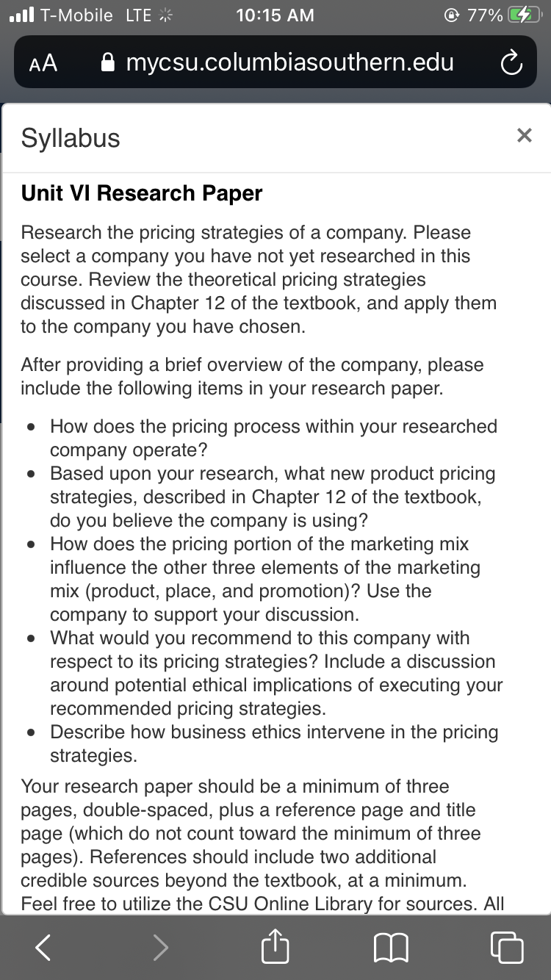The height and width of the screenshot is (980, 551).
Task: Tap the battery indicator in the status bar
Action: pyautogui.click(x=524, y=15)
